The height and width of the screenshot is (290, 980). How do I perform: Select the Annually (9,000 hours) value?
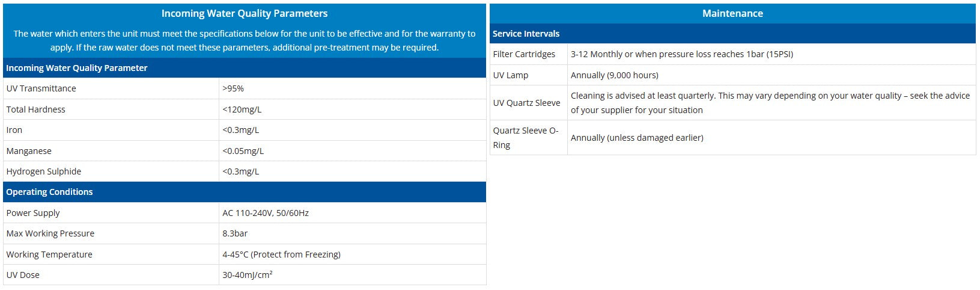[x=615, y=75]
